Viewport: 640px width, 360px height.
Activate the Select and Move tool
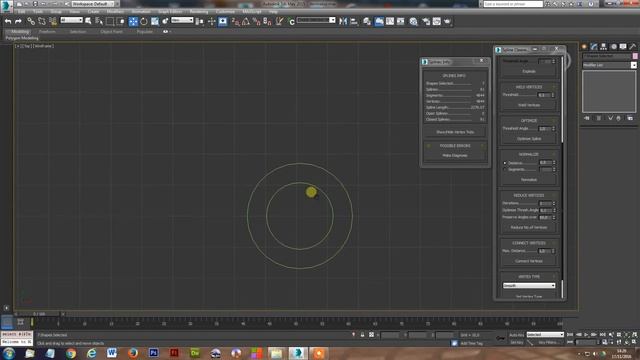[133, 21]
